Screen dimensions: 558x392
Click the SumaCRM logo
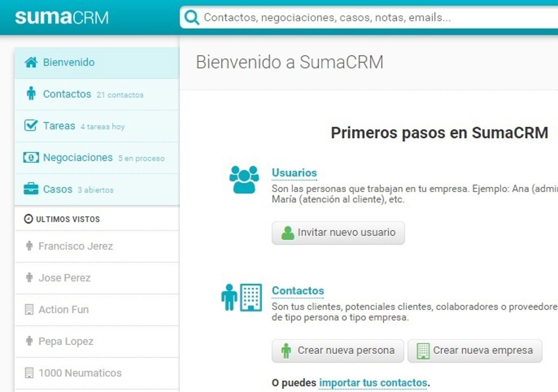pos(62,17)
